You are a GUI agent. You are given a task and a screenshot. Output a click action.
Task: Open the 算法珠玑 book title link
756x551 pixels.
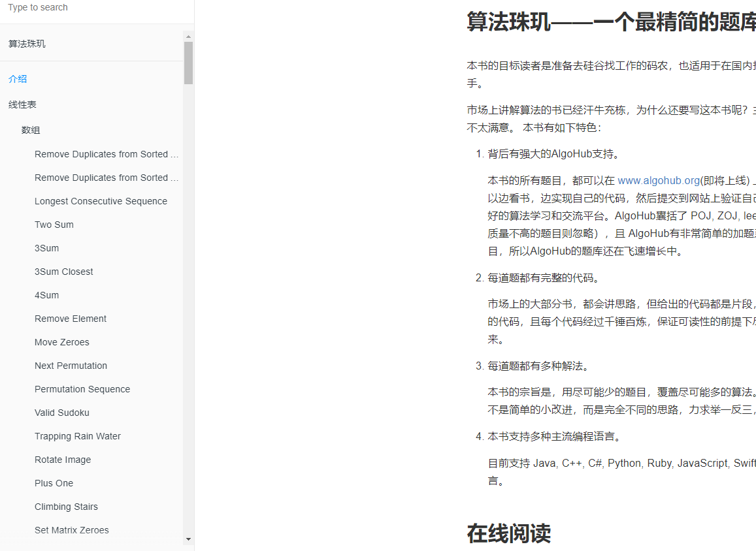click(x=27, y=44)
